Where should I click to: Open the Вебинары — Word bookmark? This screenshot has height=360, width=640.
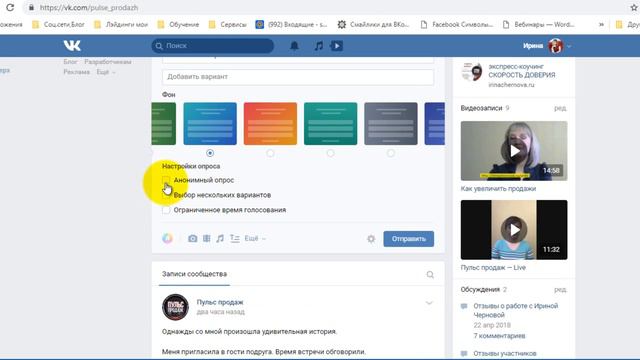pyautogui.click(x=538, y=24)
